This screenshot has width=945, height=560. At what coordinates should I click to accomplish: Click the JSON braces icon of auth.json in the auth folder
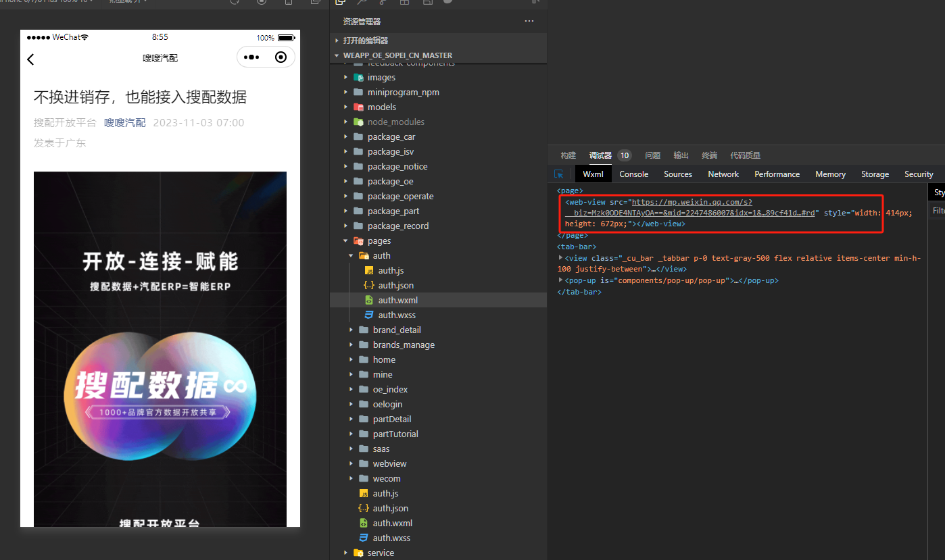(369, 286)
